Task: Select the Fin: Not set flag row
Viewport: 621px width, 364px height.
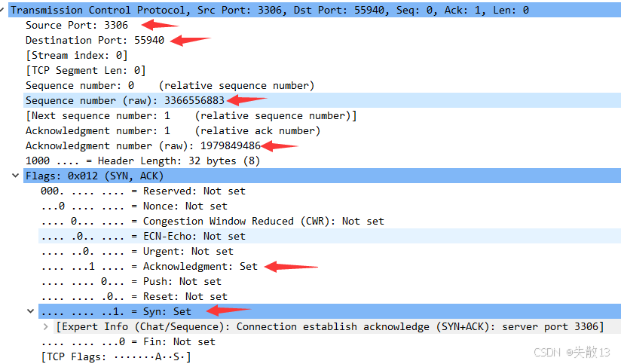Action: click(128, 341)
